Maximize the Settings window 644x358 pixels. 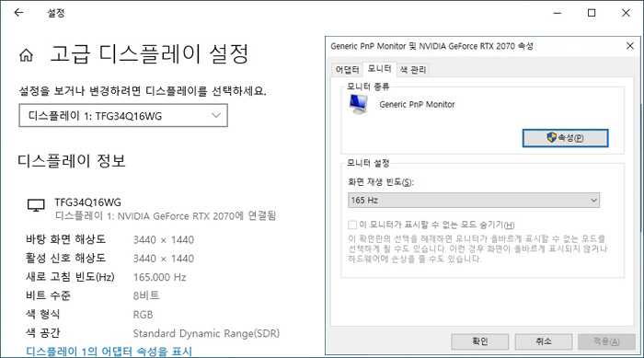[592, 13]
